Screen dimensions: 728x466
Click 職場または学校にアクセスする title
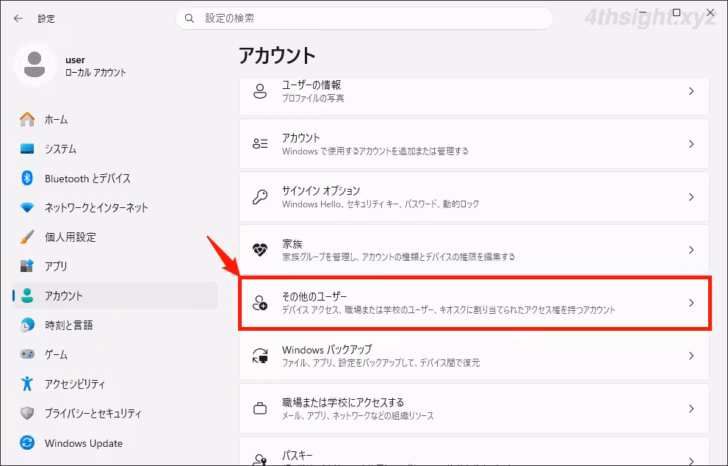coord(343,402)
